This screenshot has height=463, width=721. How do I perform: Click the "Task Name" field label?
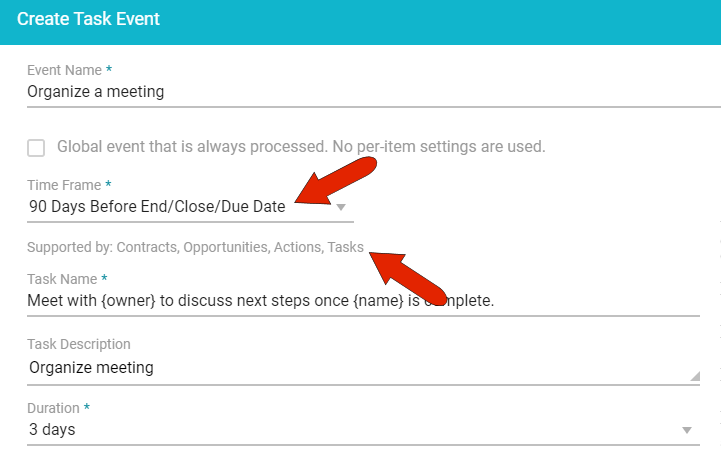(x=62, y=278)
